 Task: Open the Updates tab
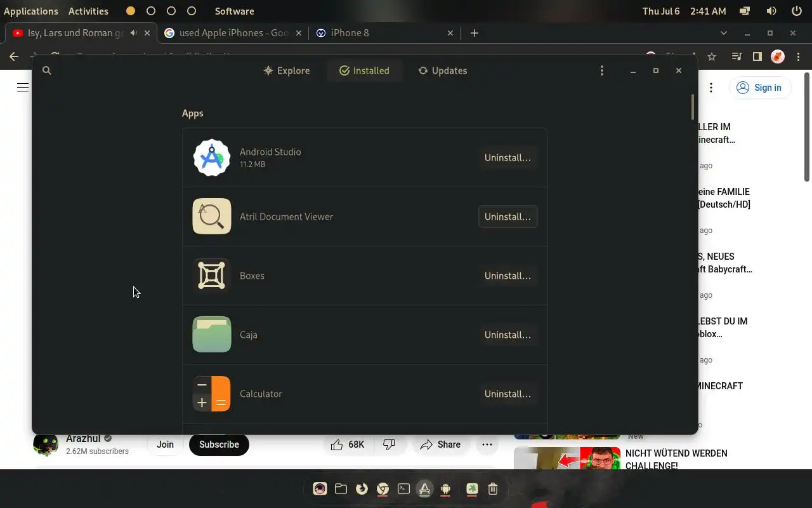coord(443,70)
